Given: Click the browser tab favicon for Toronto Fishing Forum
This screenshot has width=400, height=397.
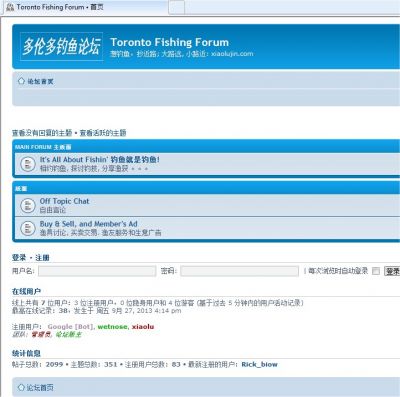Looking at the screenshot, I should point(10,7).
